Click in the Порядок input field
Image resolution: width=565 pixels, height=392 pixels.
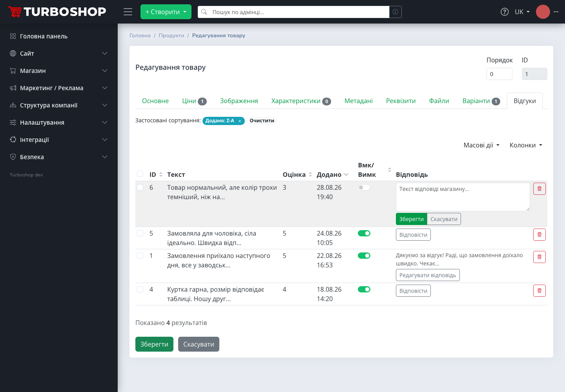499,74
